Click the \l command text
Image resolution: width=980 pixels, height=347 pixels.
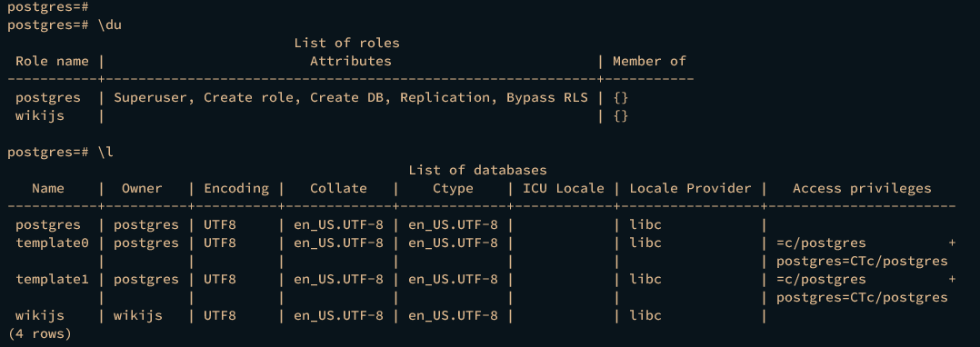tap(105, 152)
